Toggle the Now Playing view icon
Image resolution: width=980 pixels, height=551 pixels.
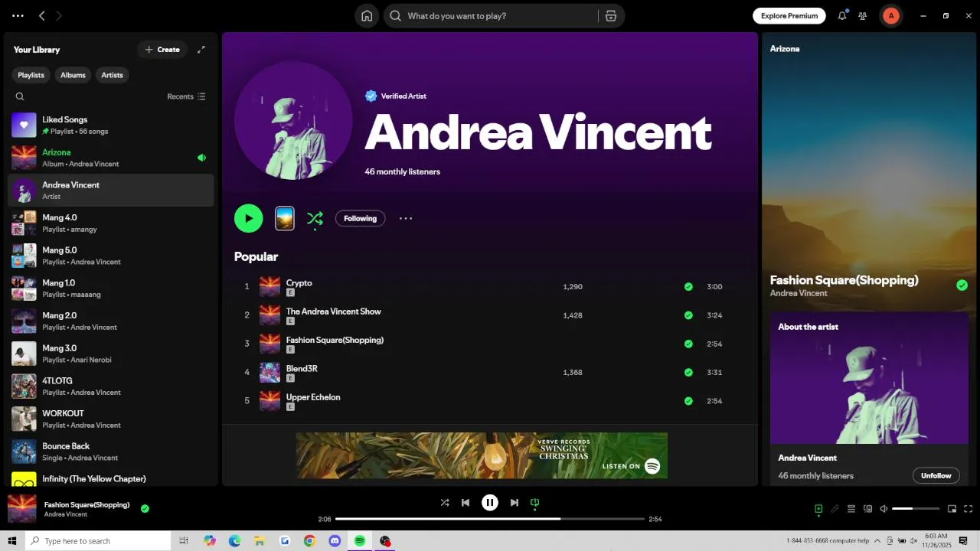point(818,509)
